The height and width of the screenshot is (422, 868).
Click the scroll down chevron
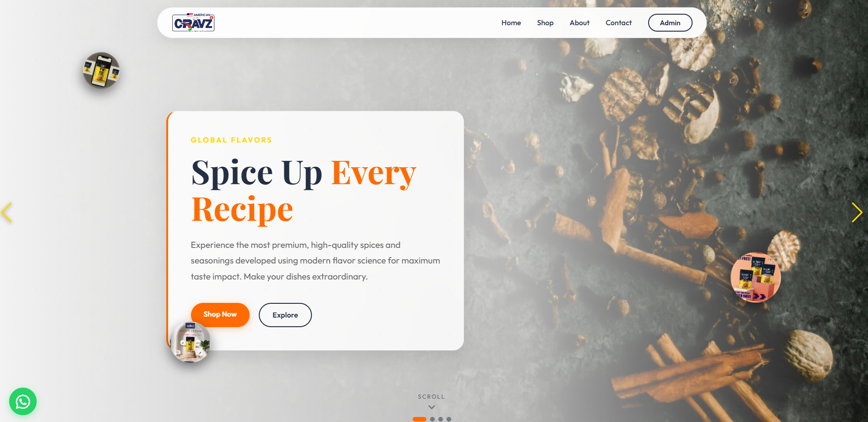431,407
